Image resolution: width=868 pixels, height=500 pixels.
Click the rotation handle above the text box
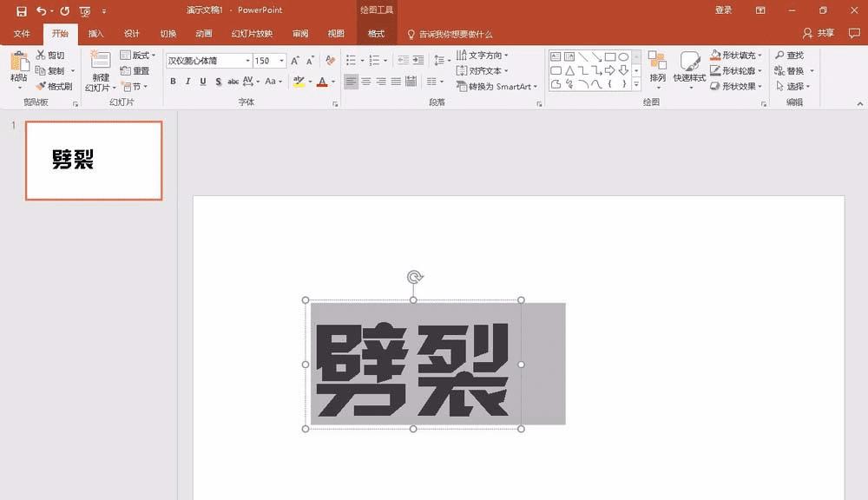pos(415,276)
